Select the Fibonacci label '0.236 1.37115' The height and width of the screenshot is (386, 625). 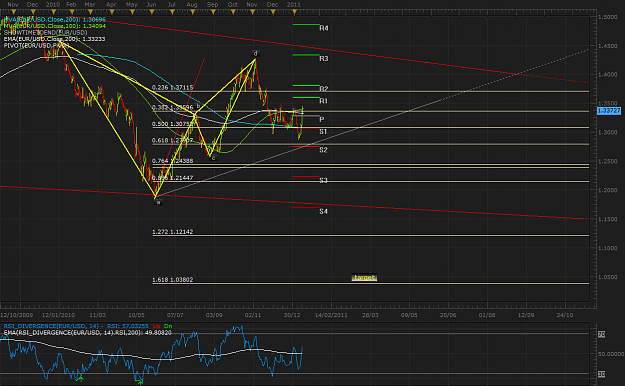(173, 88)
